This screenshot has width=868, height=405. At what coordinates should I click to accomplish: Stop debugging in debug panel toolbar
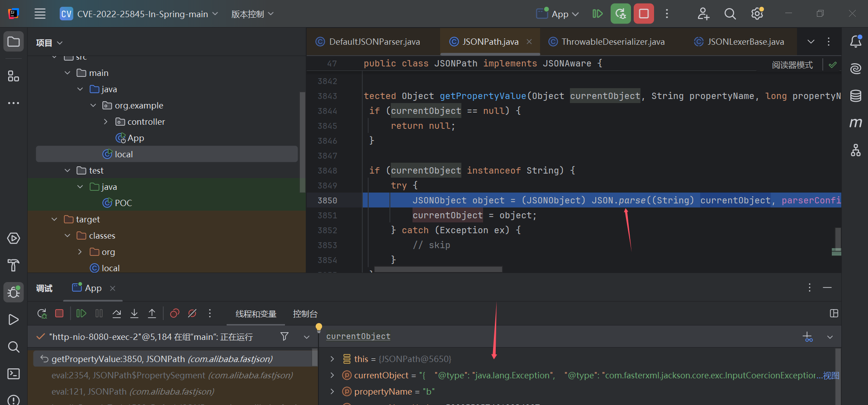click(x=59, y=313)
